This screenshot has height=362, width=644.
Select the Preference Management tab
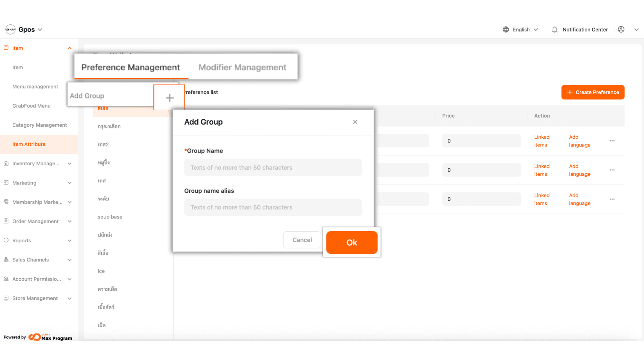coord(130,67)
